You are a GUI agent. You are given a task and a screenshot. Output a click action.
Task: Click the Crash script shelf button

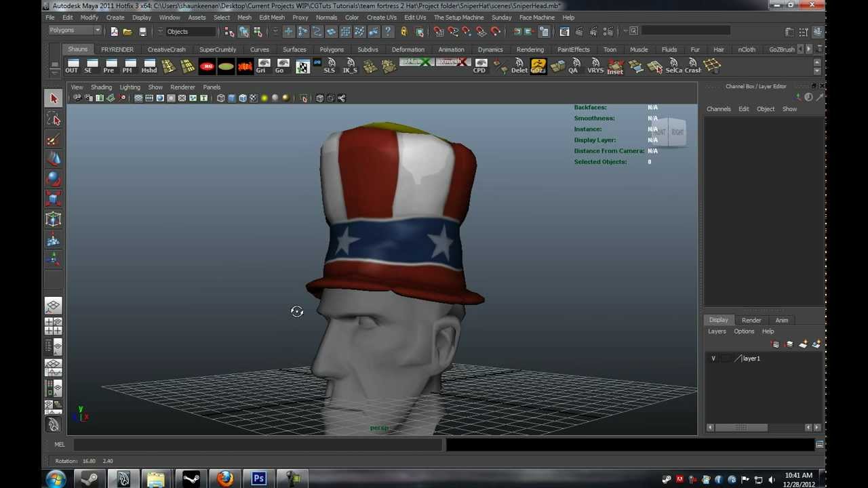pyautogui.click(x=693, y=66)
